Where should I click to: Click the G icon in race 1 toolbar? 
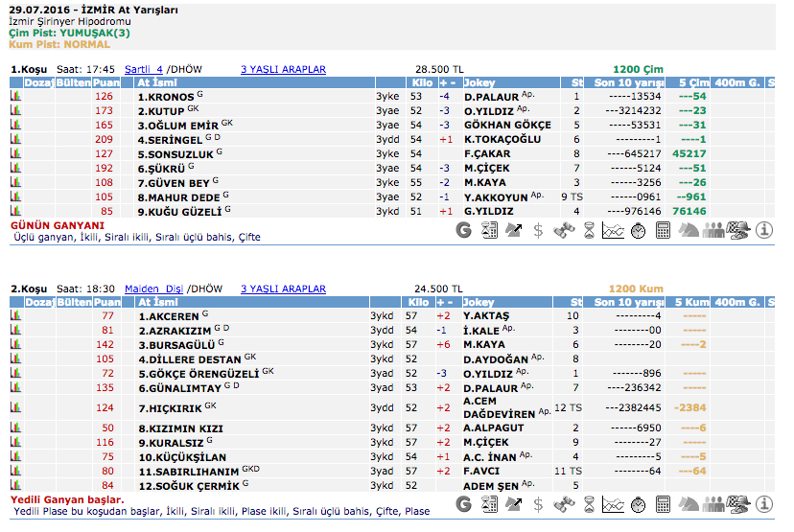[x=464, y=230]
